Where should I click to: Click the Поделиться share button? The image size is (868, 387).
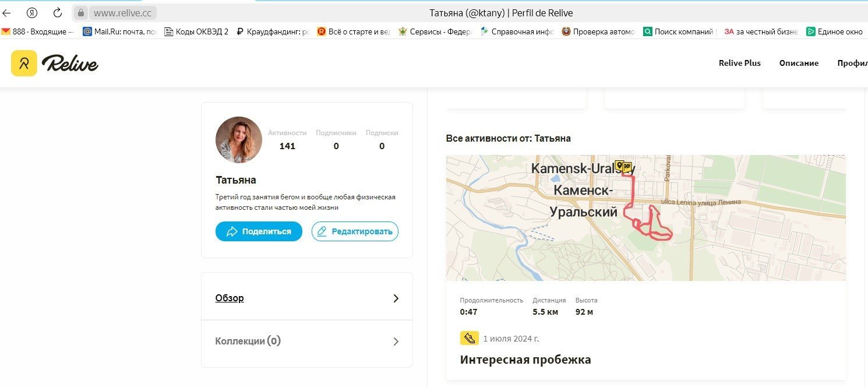click(259, 231)
